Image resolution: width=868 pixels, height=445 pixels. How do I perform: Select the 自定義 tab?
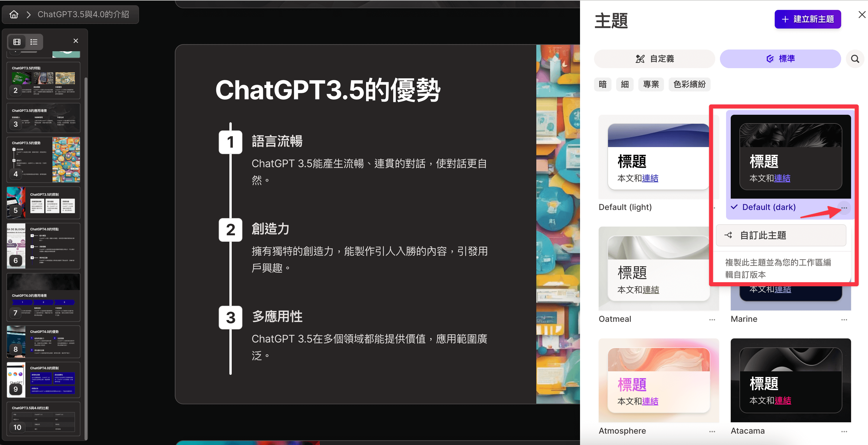(x=654, y=59)
